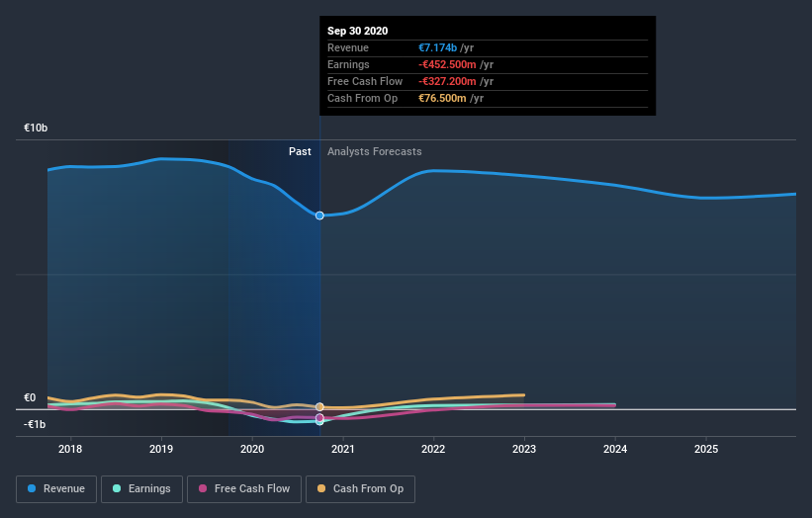
Task: Toggle the Earnings legend series
Action: coord(141,489)
